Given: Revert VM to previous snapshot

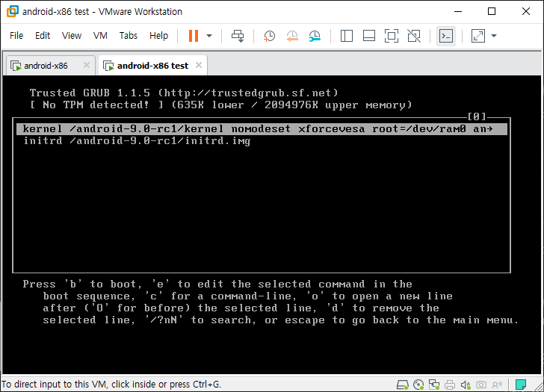Looking at the screenshot, I should click(292, 36).
